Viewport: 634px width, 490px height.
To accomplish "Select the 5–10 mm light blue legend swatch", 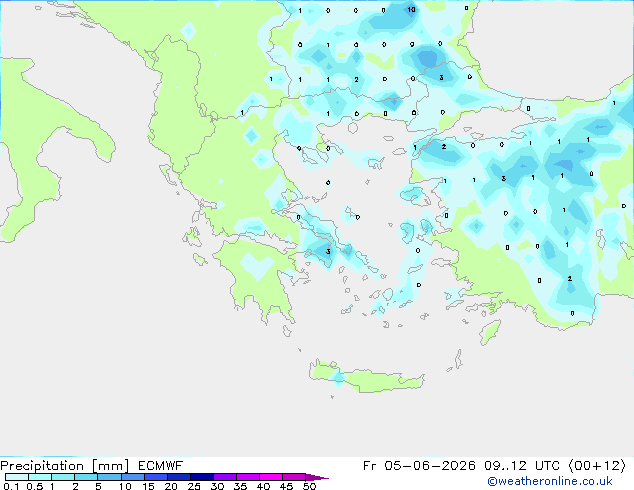I will pyautogui.click(x=109, y=477).
